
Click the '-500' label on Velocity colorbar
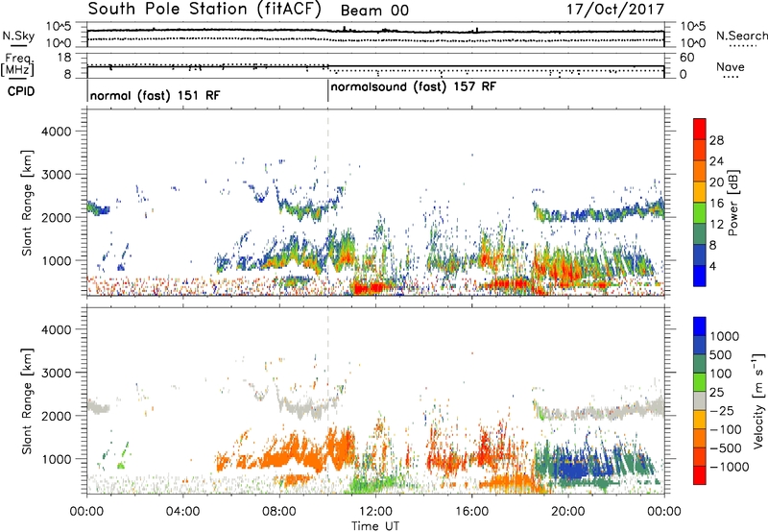(x=726, y=447)
